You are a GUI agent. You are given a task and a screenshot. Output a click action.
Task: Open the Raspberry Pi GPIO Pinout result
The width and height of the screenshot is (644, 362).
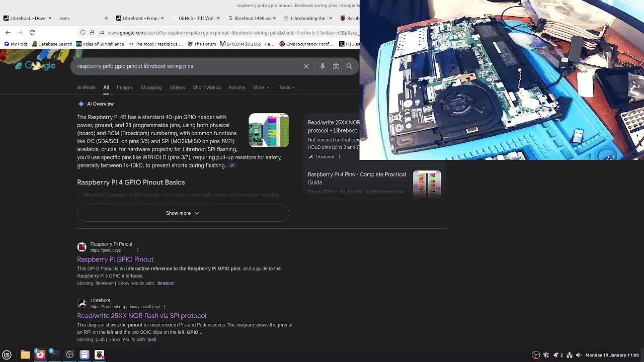coord(115,259)
